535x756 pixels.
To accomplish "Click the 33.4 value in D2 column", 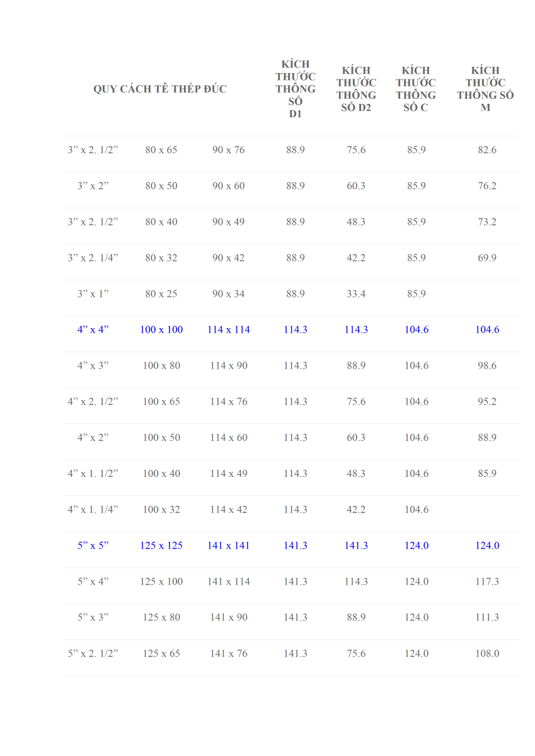I will tap(356, 294).
